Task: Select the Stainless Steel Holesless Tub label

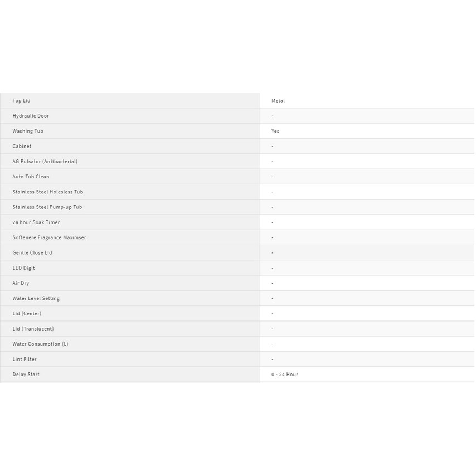Action: [x=48, y=192]
